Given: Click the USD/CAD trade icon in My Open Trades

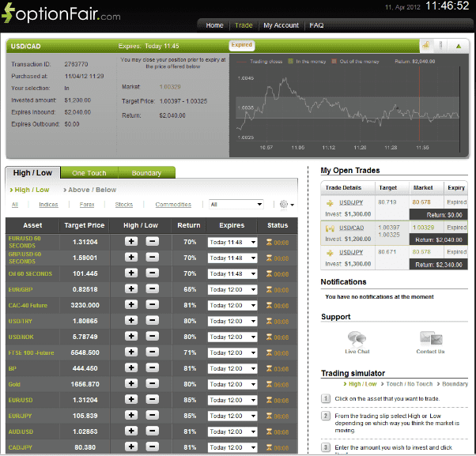Looking at the screenshot, I should click(x=330, y=228).
